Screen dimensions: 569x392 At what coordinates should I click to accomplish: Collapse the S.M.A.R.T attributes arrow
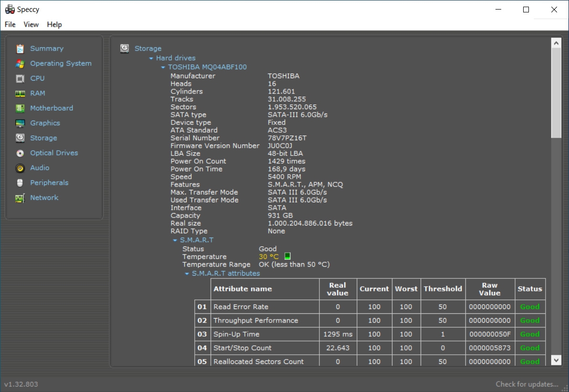click(187, 274)
